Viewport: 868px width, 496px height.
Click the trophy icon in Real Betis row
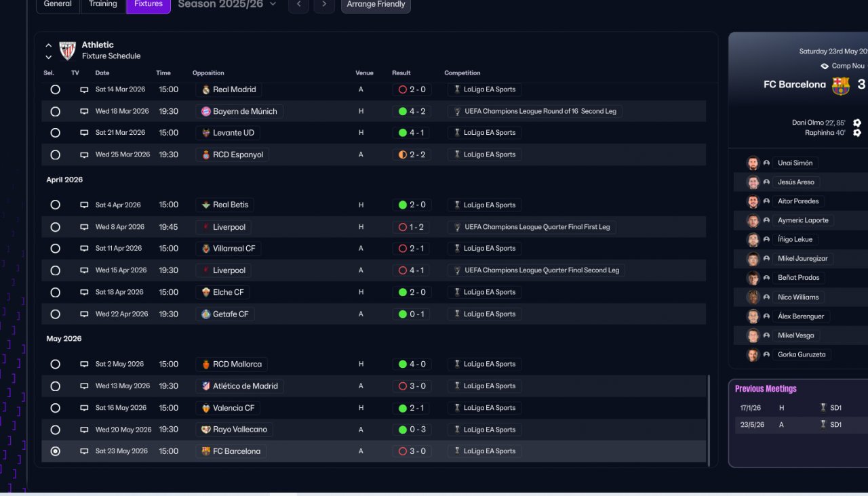click(x=457, y=205)
